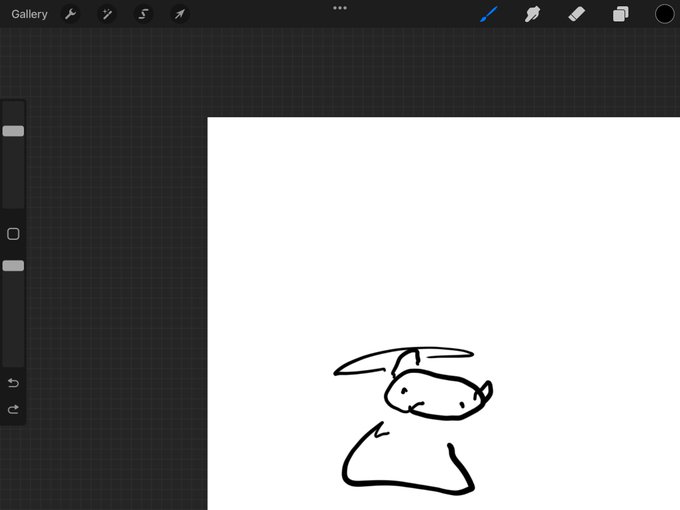Select the Eraser tool

[576, 14]
